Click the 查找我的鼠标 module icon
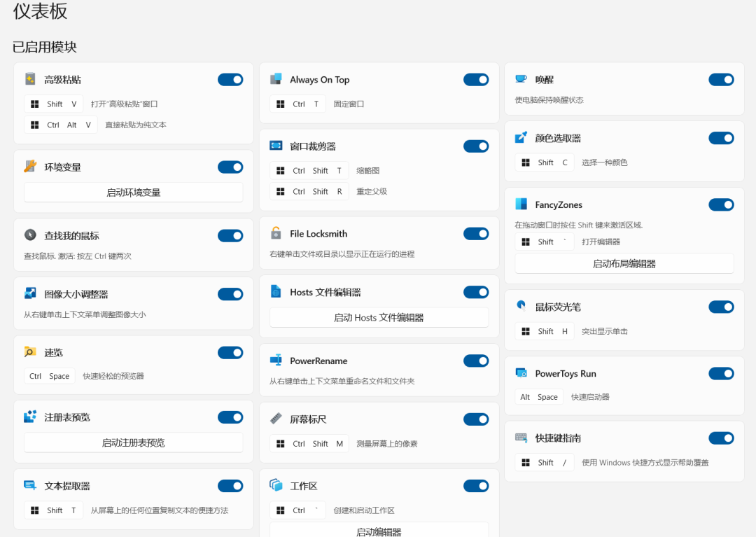The width and height of the screenshot is (756, 537). 30,235
